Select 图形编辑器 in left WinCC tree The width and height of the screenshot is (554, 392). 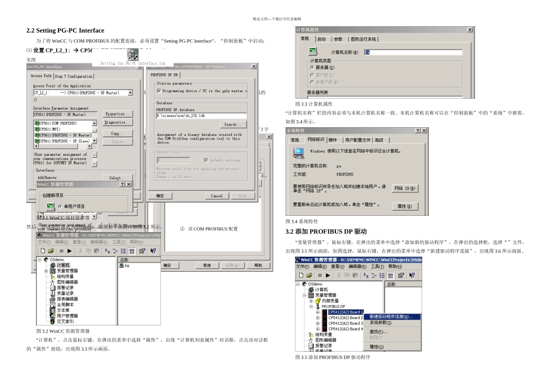(x=67, y=282)
